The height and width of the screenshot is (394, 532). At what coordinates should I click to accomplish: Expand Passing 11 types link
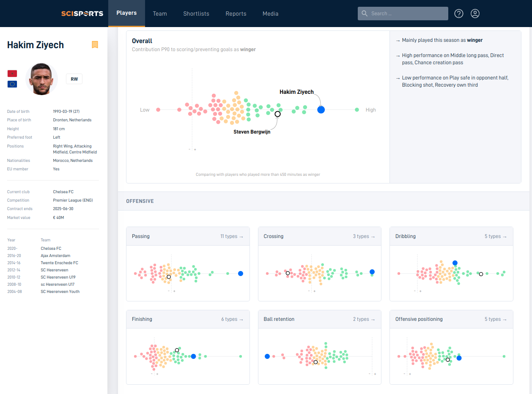(232, 236)
